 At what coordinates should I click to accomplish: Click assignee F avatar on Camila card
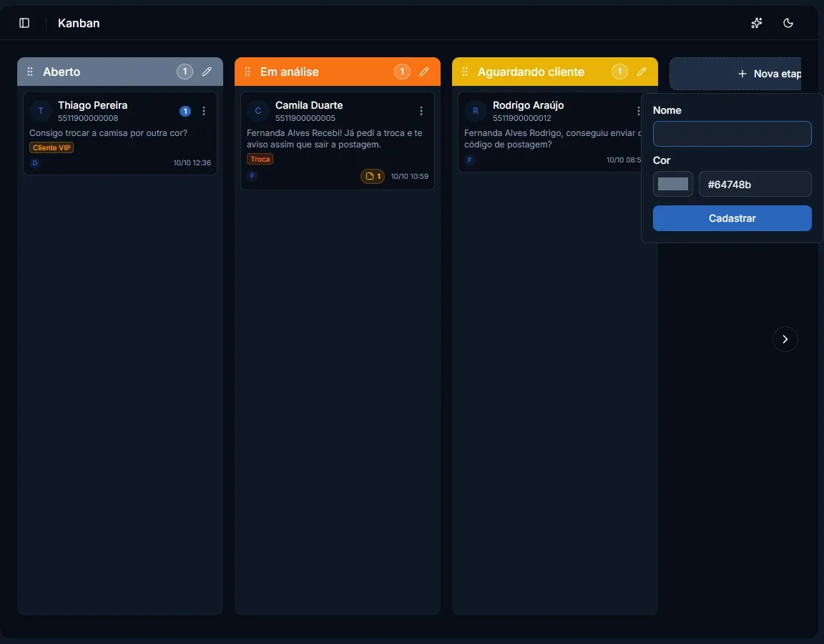(x=252, y=176)
